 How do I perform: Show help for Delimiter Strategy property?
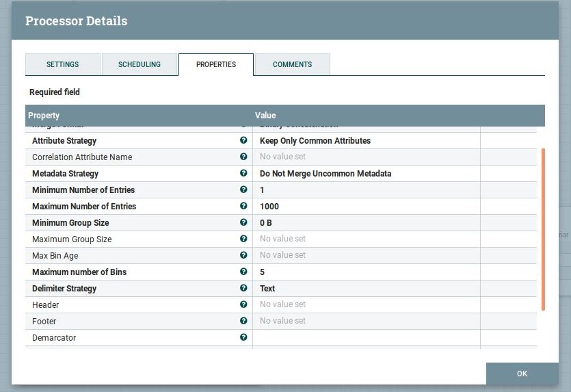[x=243, y=288]
